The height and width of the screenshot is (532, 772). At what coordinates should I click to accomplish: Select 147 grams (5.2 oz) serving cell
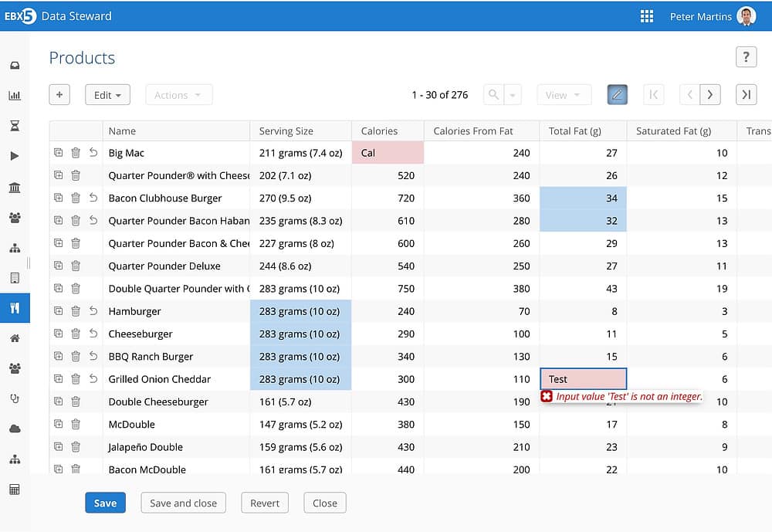(301, 424)
